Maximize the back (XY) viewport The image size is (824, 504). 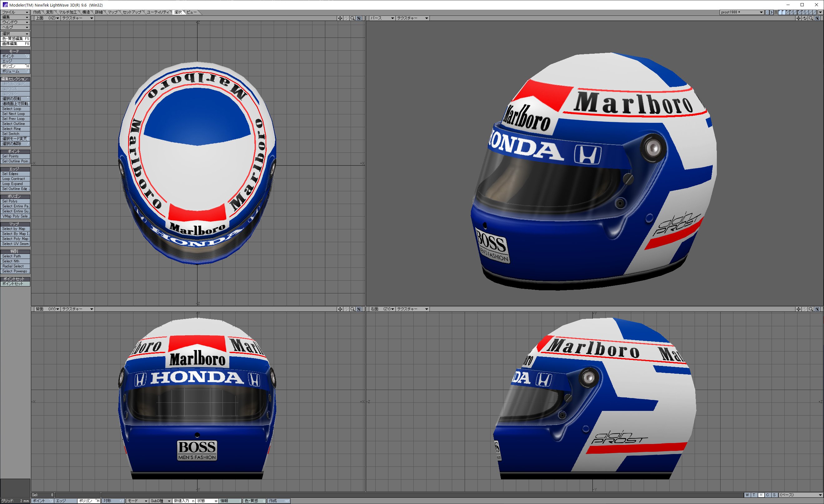click(359, 309)
